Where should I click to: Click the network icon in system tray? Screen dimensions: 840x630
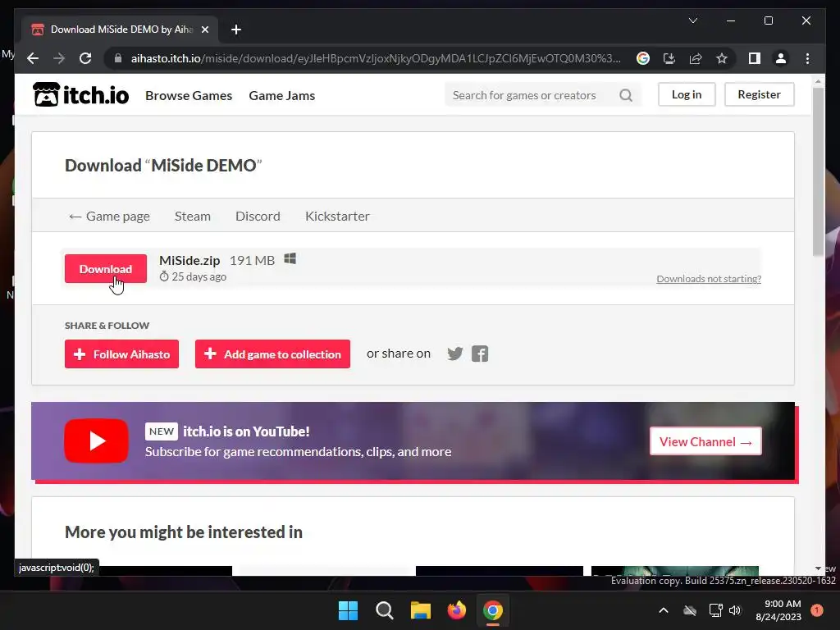point(715,610)
